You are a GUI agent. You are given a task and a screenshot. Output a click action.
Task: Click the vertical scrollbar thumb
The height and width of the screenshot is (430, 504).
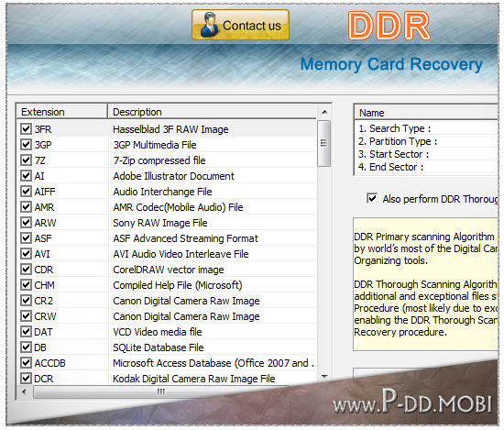click(x=324, y=143)
